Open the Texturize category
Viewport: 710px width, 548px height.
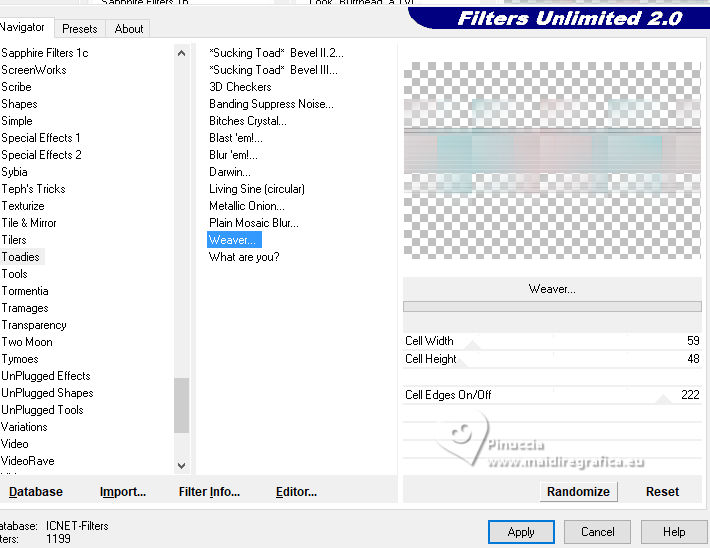pyautogui.click(x=23, y=206)
